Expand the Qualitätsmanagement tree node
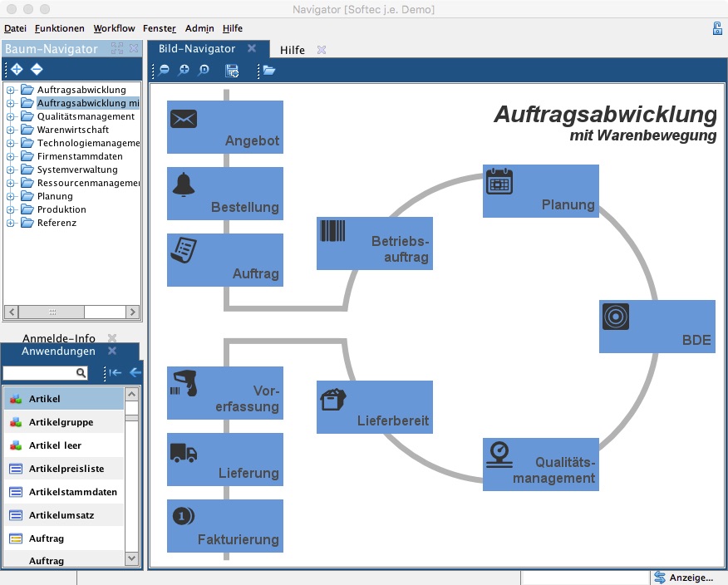 point(11,117)
